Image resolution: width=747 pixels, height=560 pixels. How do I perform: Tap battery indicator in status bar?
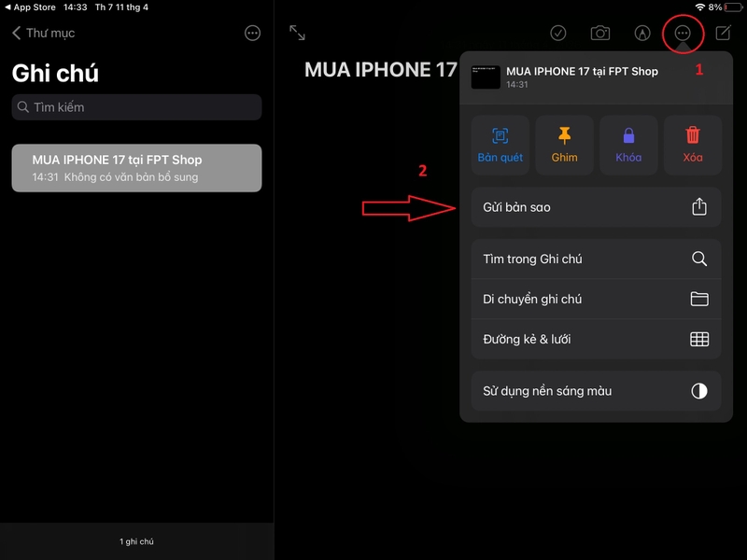click(734, 7)
